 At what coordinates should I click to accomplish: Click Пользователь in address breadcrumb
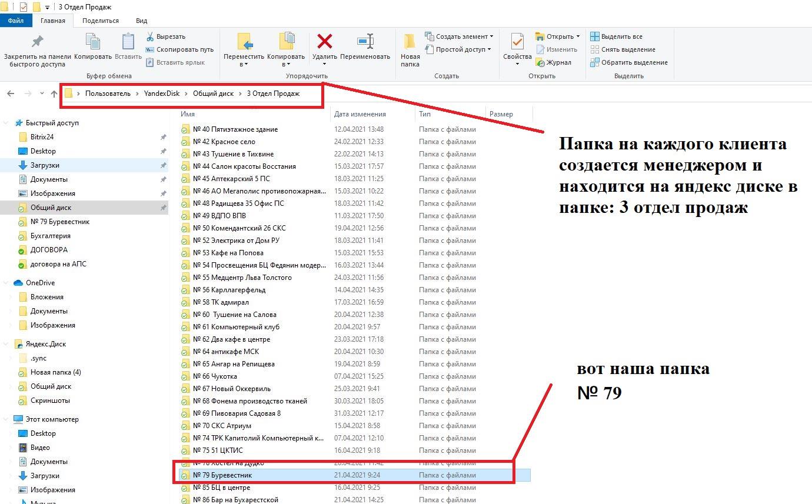tap(108, 94)
